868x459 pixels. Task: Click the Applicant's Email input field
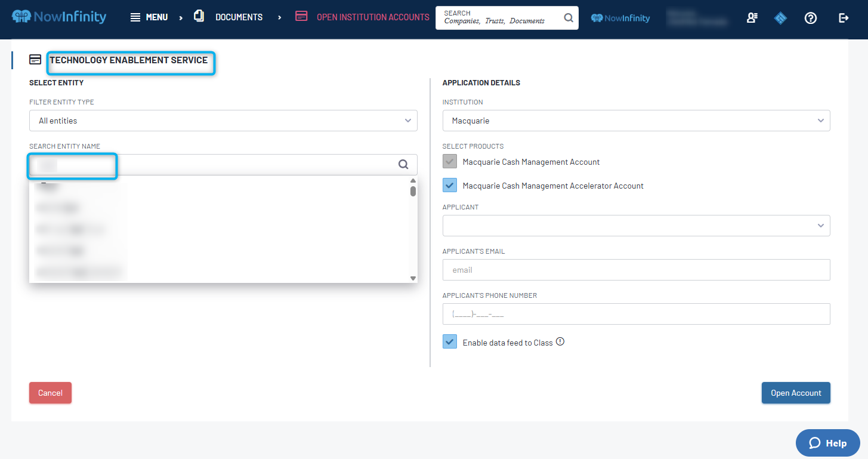636,270
